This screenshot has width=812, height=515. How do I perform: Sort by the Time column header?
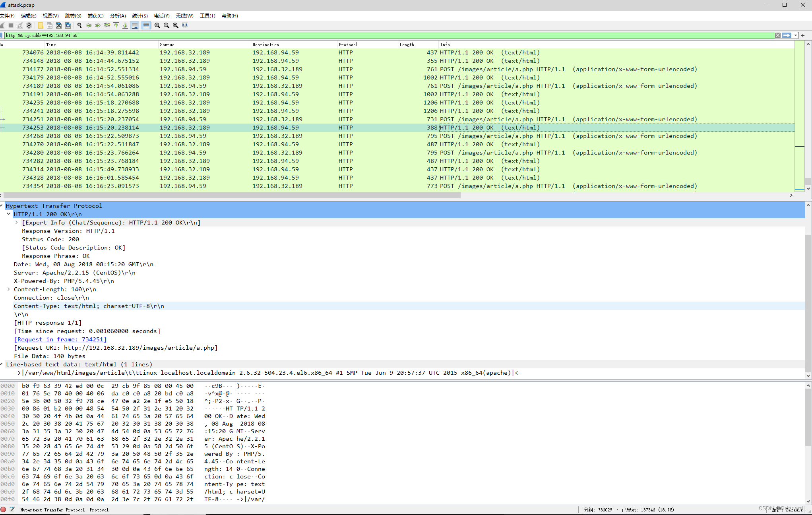click(101, 45)
